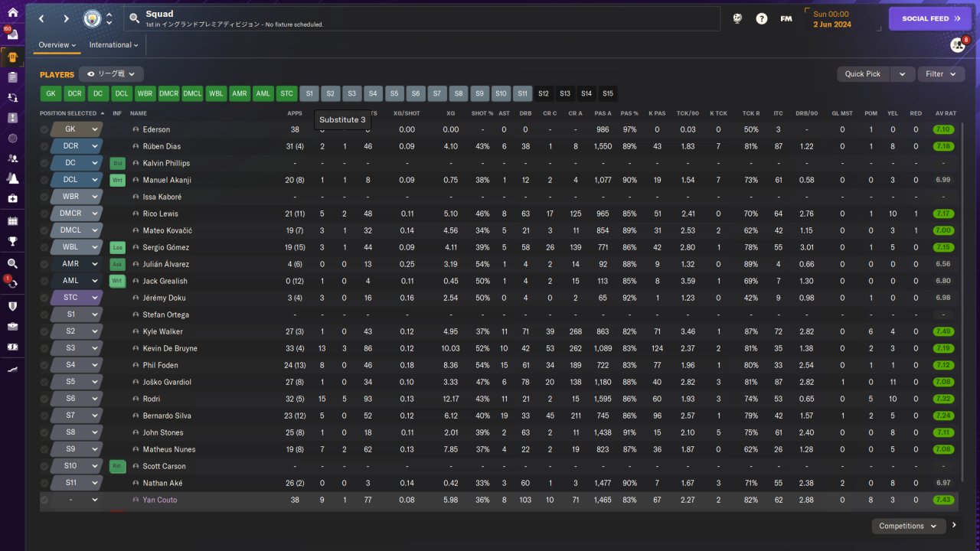Go forward with the right arrow
The width and height of the screenshot is (980, 551).
66,18
